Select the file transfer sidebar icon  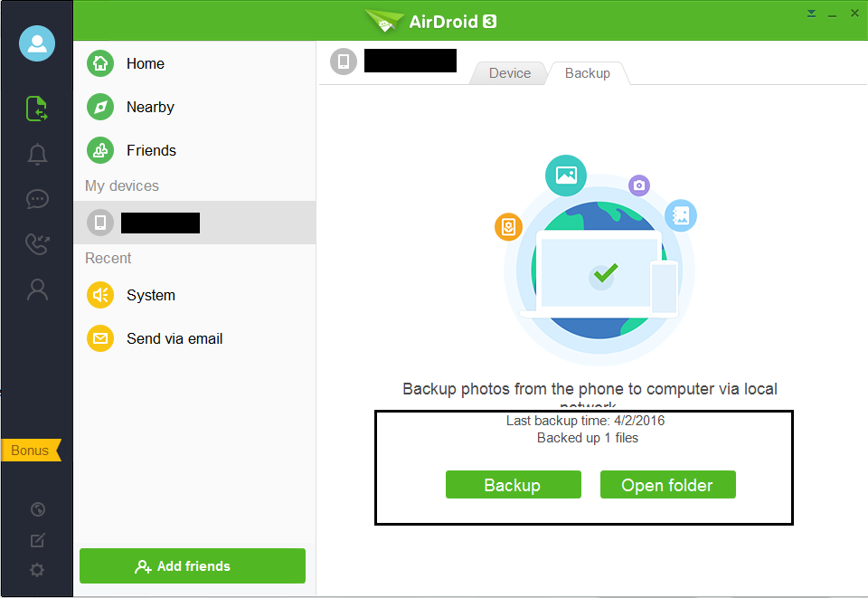(37, 109)
